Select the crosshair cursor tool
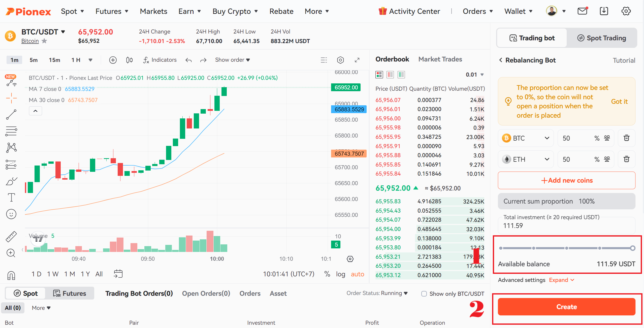The image size is (644, 328). click(x=11, y=98)
